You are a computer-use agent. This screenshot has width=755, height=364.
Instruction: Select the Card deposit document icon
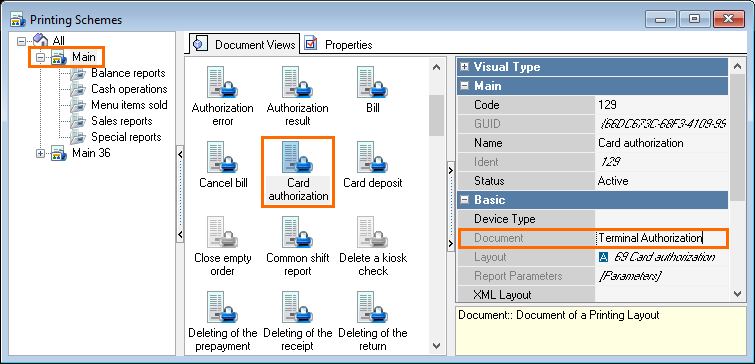(373, 157)
